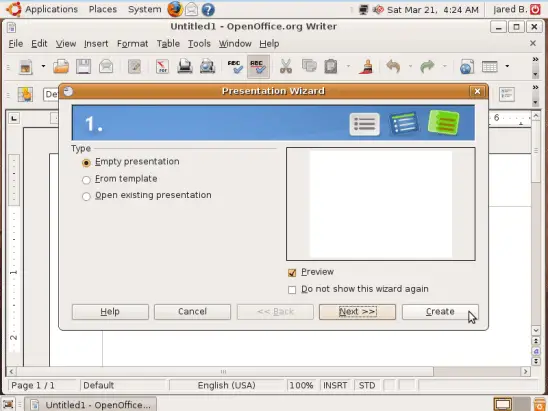Screen dimensions: 548x411
Task: Toggle the AutoSpellcheck toolbar button
Action: coord(258,66)
